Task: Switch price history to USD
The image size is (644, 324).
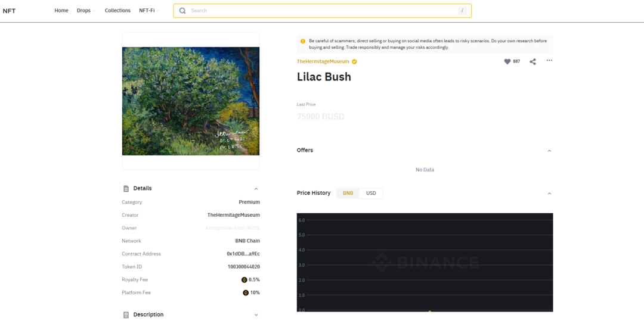Action: click(371, 193)
